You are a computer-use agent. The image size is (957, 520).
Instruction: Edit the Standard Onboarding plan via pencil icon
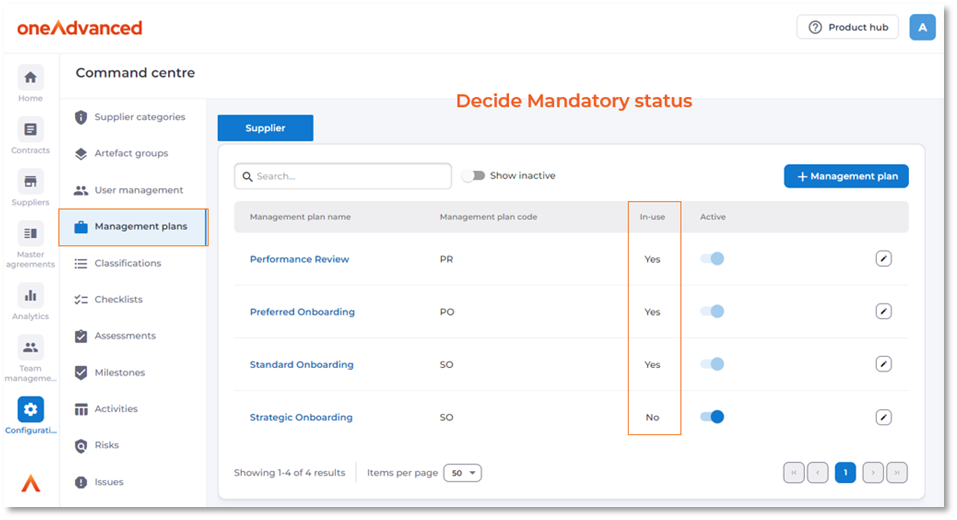tap(883, 364)
